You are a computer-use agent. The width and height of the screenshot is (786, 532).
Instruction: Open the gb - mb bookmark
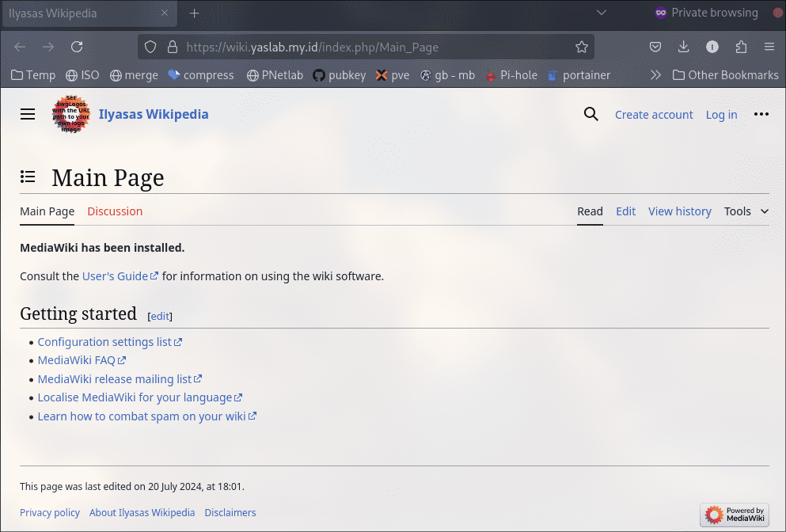(x=448, y=75)
